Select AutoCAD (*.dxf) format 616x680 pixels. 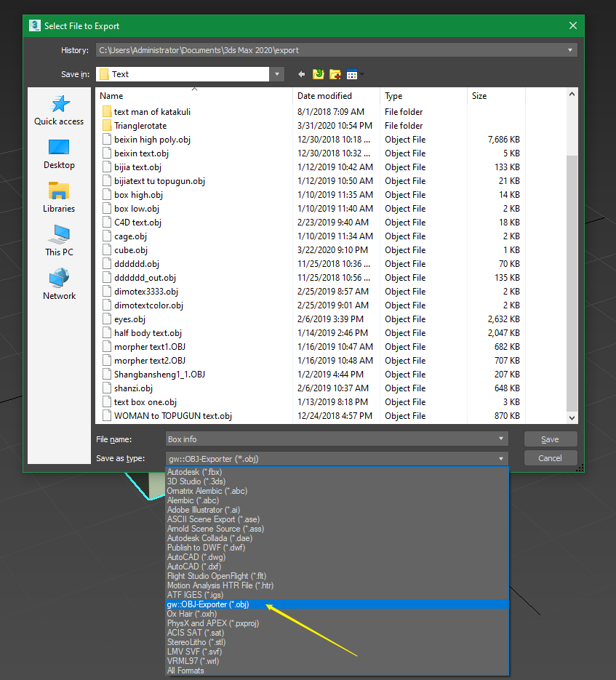click(x=194, y=567)
